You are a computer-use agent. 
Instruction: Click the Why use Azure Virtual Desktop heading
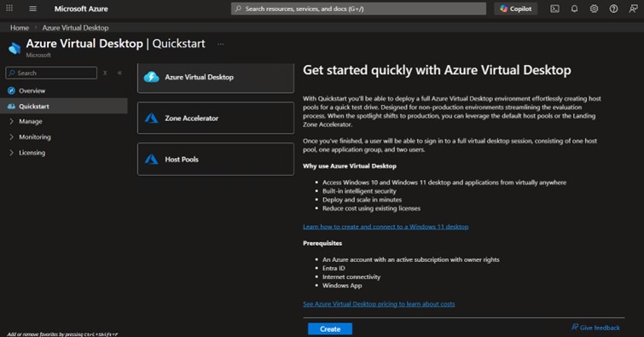tap(350, 166)
